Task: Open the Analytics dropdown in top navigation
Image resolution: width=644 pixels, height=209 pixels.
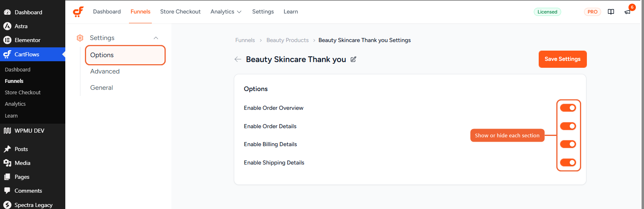Action: (x=226, y=12)
